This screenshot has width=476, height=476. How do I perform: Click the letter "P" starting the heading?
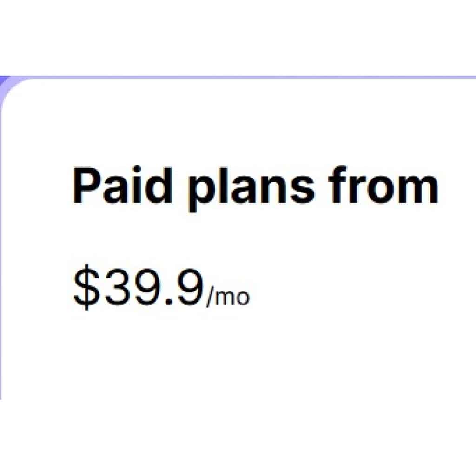[x=85, y=187]
